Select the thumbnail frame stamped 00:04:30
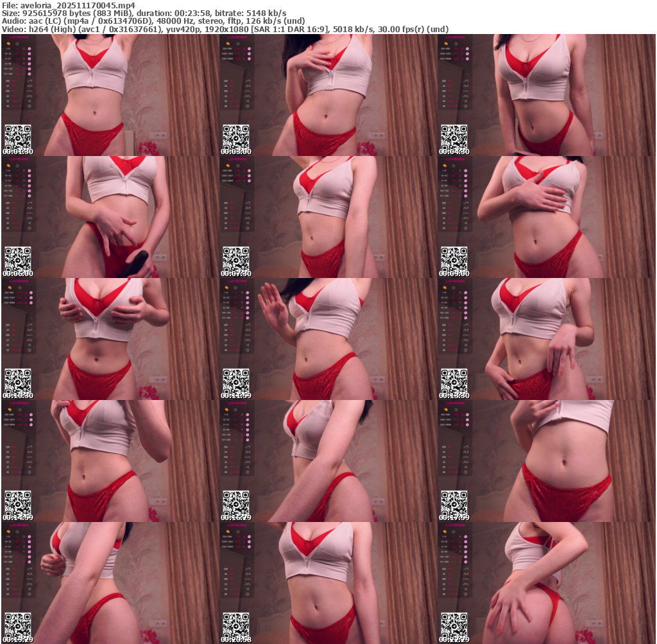657x644 pixels. 547,95
